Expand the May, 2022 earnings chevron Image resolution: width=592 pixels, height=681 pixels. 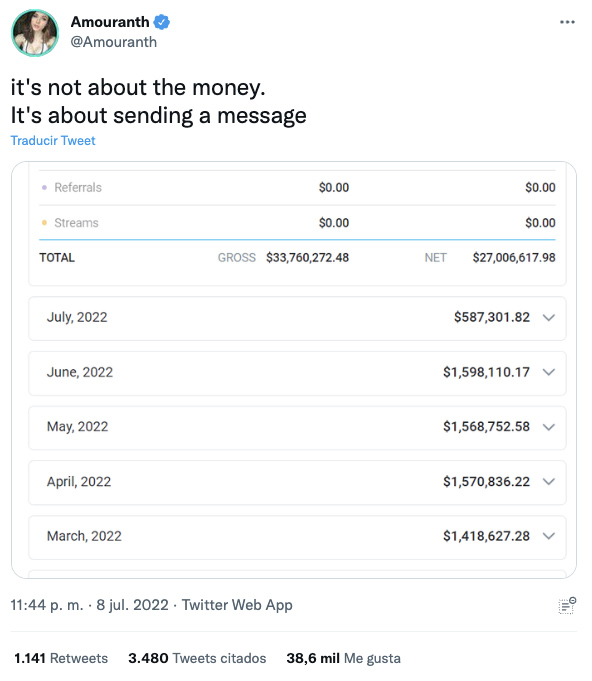point(549,427)
